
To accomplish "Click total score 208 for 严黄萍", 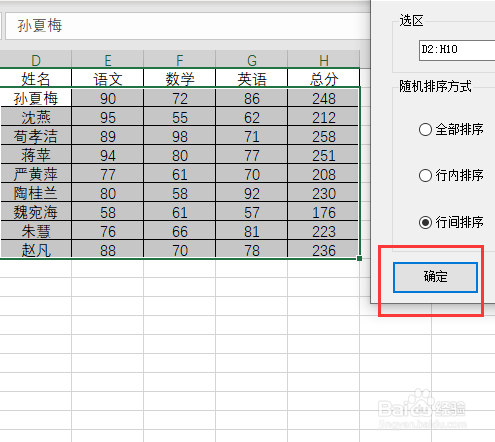I will (324, 174).
